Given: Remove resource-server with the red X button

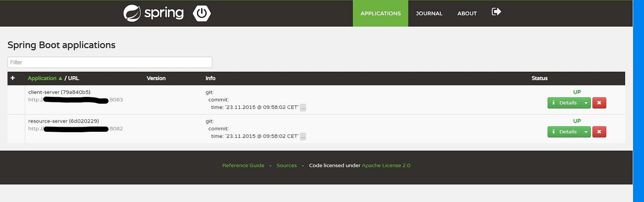Looking at the screenshot, I should [599, 132].
